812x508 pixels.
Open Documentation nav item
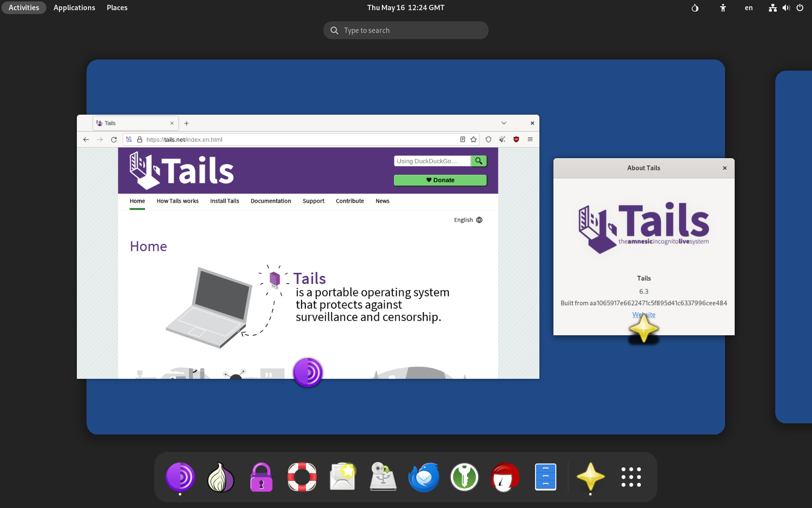click(x=271, y=201)
